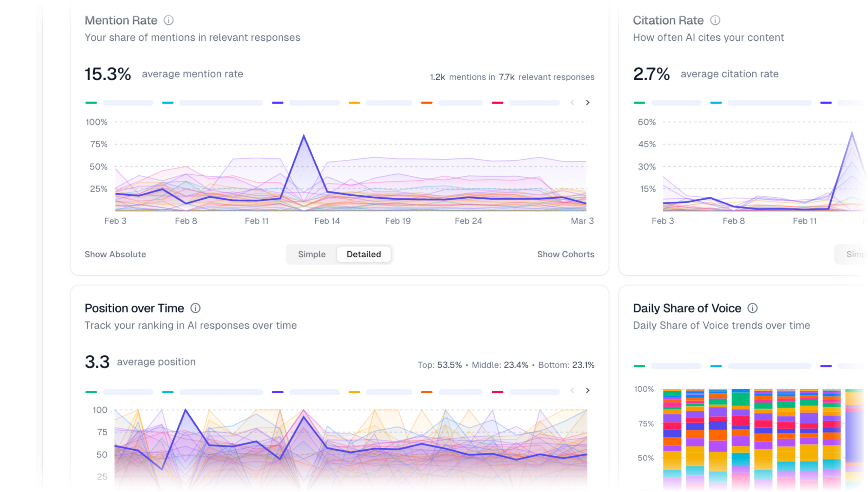Click "Daily Share of Voice trends over time" subtitle
The image size is (868, 492).
pos(721,325)
